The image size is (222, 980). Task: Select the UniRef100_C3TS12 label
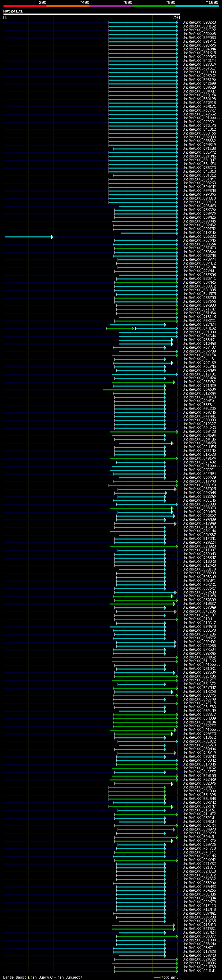pos(199,175)
